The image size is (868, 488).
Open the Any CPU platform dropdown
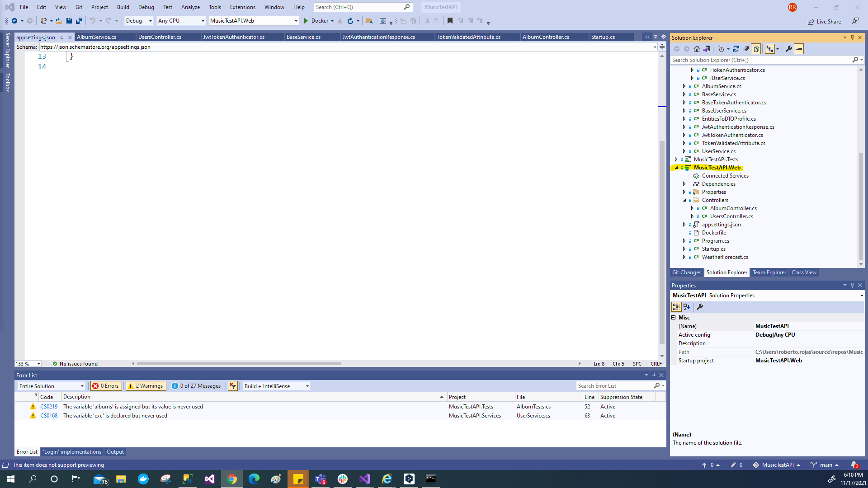tap(181, 21)
